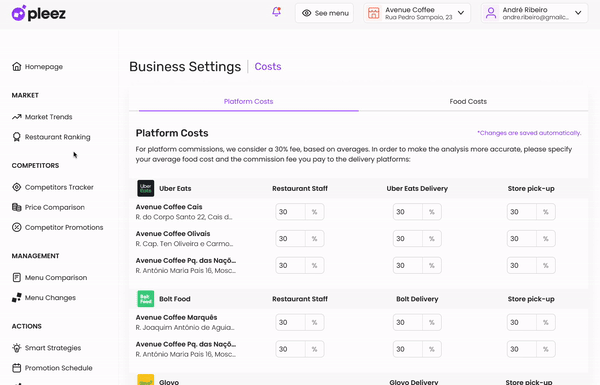The width and height of the screenshot is (600, 385).
Task: Edit Avenue Coffee Marquês Bolt Delivery fee
Action: [x=408, y=322]
